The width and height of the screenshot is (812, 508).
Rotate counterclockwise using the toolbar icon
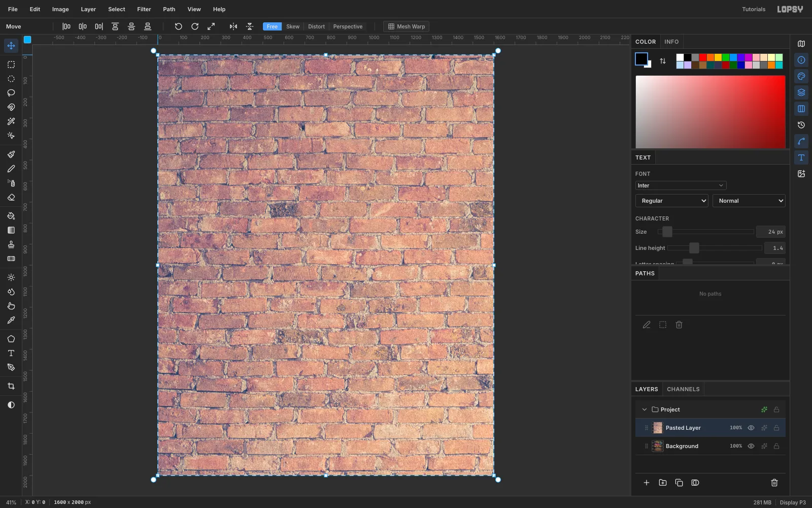coord(179,26)
